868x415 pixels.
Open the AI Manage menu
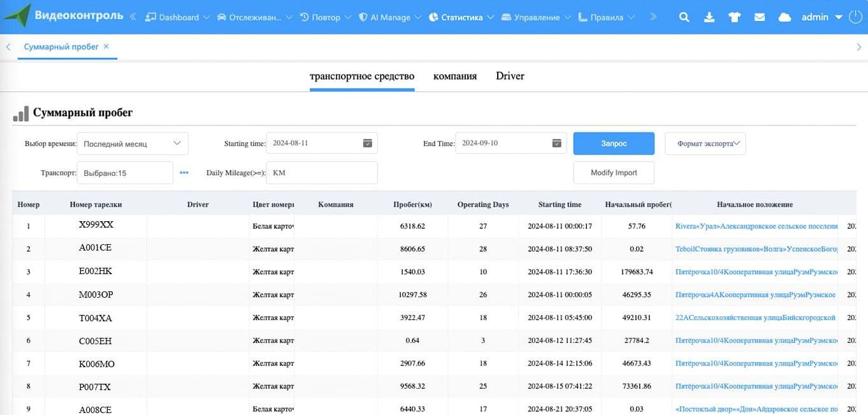pos(390,17)
